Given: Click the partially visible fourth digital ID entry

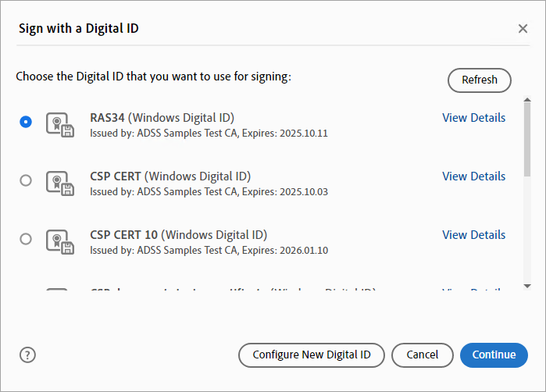Looking at the screenshot, I should click(234, 290).
